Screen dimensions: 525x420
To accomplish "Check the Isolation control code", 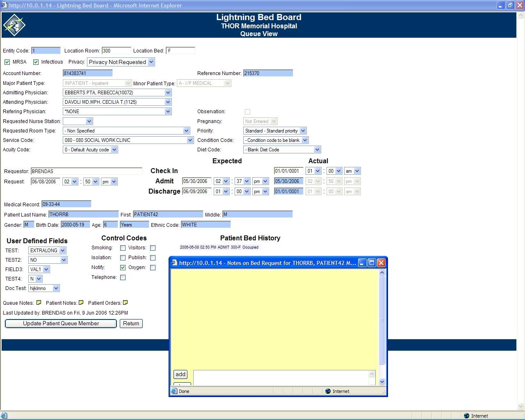I will point(123,258).
